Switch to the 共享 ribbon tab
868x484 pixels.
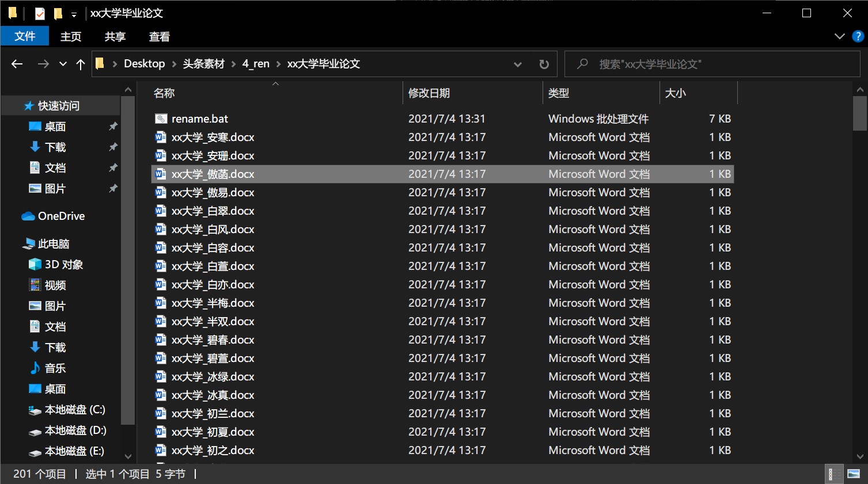coord(115,36)
